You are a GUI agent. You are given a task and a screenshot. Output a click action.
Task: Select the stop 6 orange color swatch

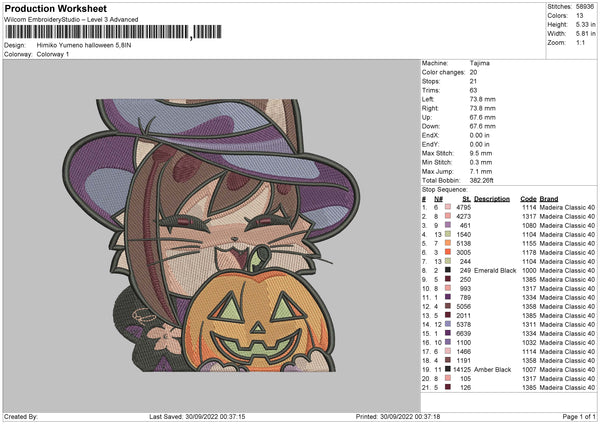[447, 252]
